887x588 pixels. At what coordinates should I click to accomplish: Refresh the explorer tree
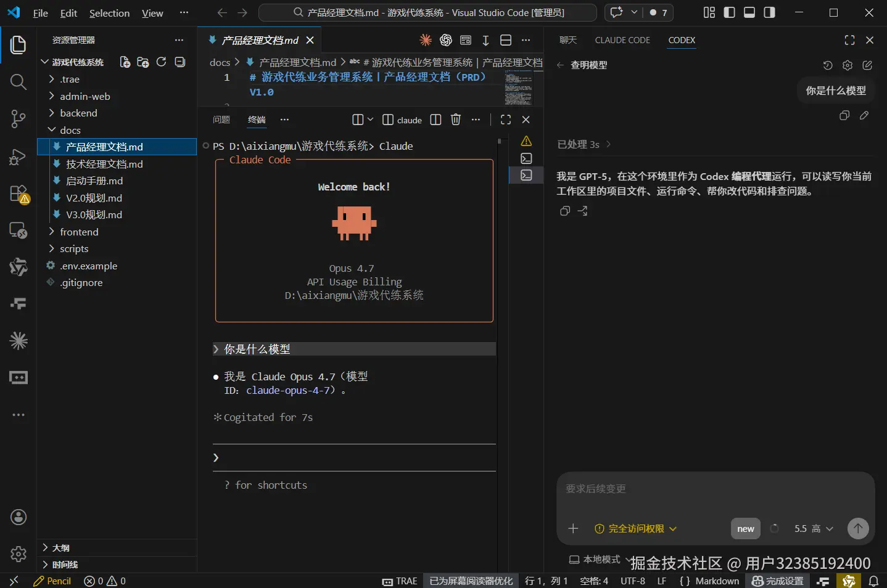(162, 62)
